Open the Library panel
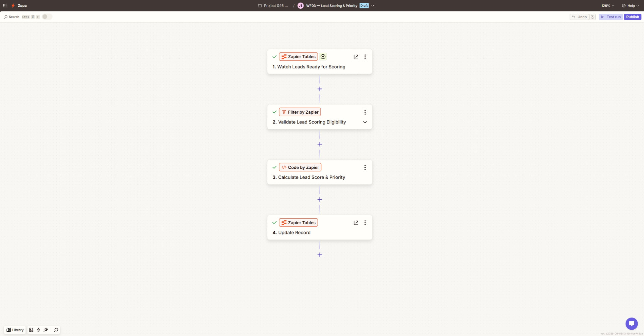 click(x=15, y=330)
